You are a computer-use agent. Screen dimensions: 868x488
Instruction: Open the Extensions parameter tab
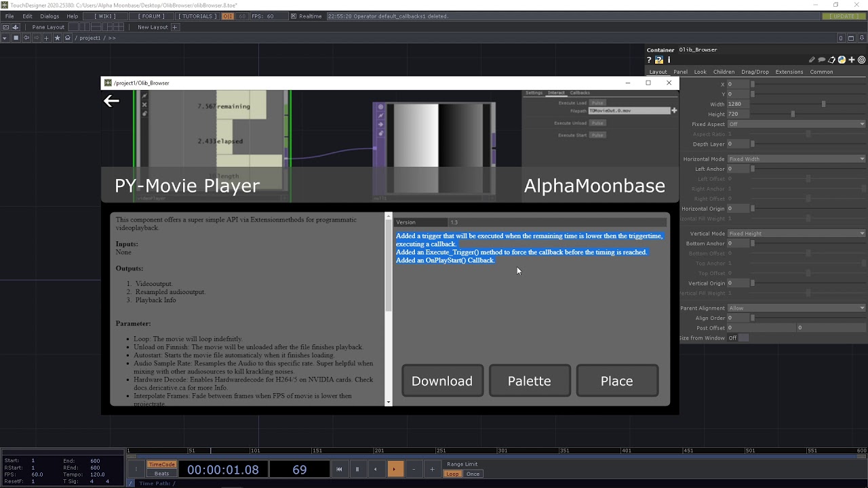pos(789,72)
